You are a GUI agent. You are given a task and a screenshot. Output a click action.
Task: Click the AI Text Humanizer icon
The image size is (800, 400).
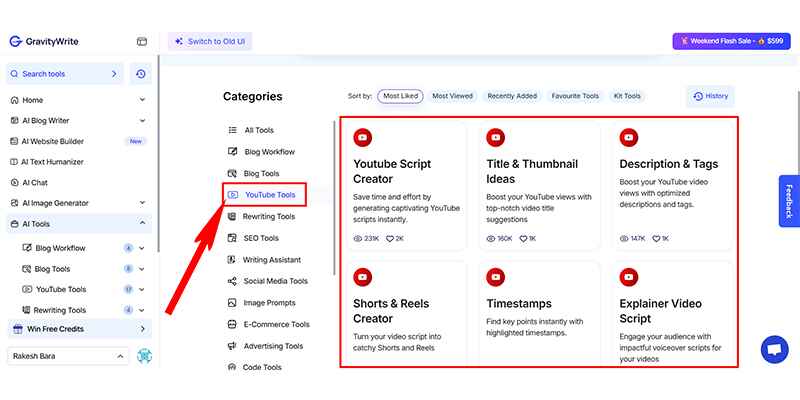[x=14, y=162]
